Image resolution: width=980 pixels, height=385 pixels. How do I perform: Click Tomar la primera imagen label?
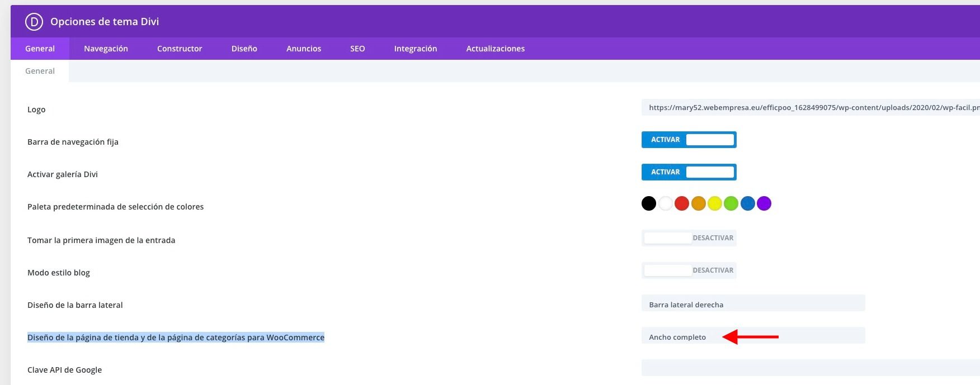coord(101,240)
